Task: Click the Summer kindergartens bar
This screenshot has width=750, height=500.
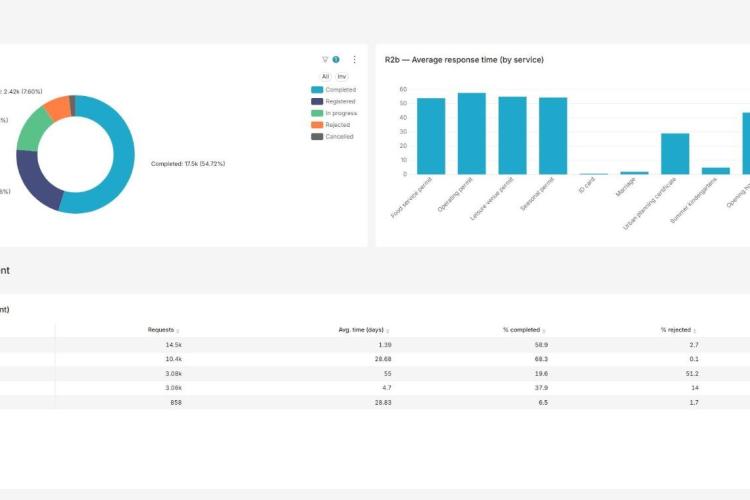Action: [716, 171]
